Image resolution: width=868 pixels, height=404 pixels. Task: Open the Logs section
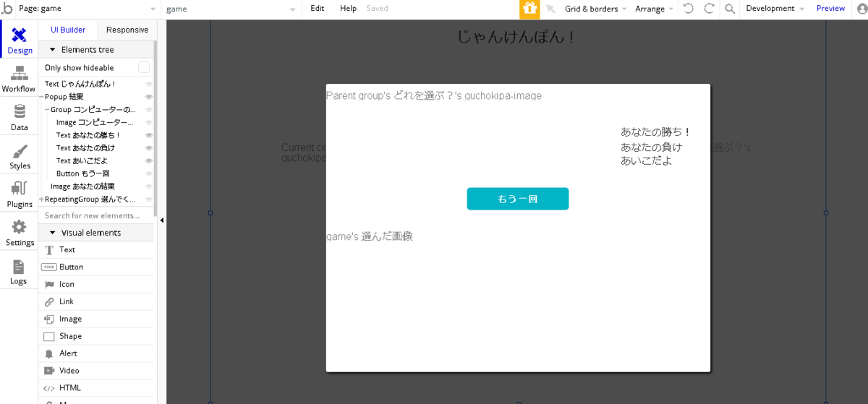(19, 271)
